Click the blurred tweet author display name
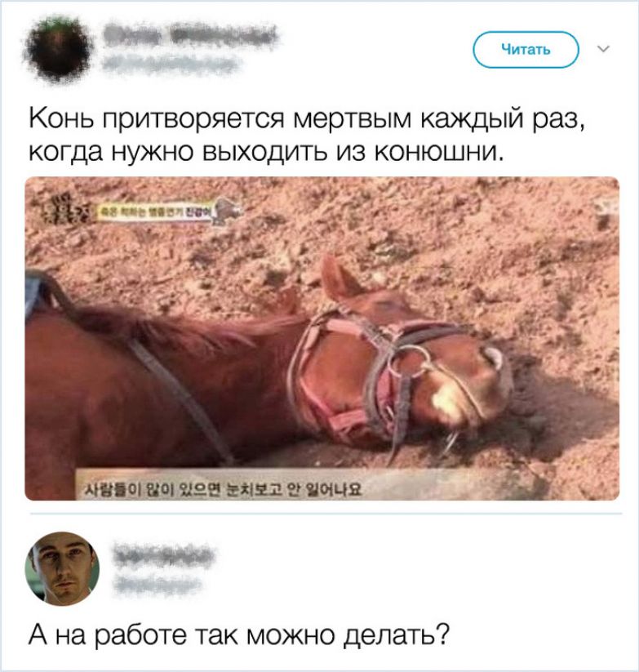Screen dimensions: 639x672 189,35
